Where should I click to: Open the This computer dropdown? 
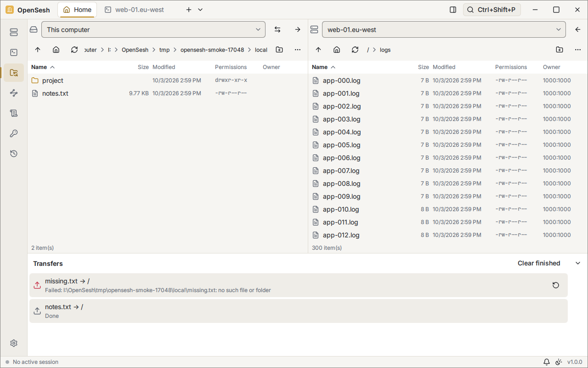tap(153, 29)
